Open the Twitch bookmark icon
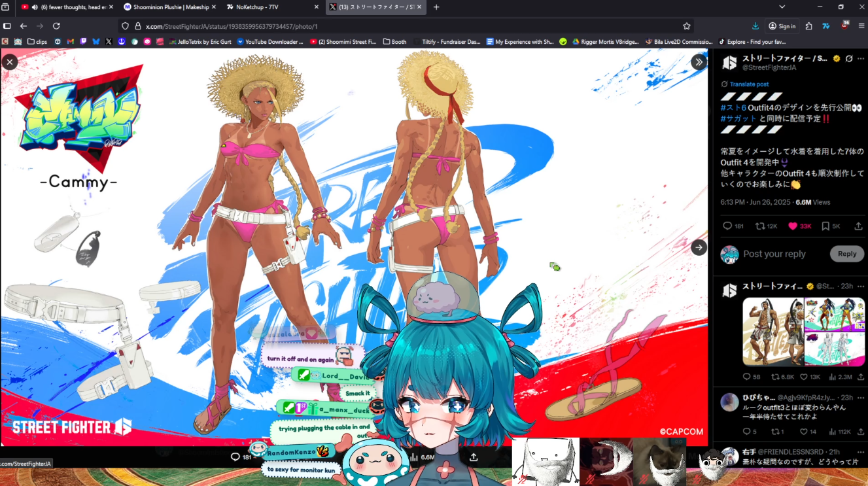 click(x=83, y=42)
